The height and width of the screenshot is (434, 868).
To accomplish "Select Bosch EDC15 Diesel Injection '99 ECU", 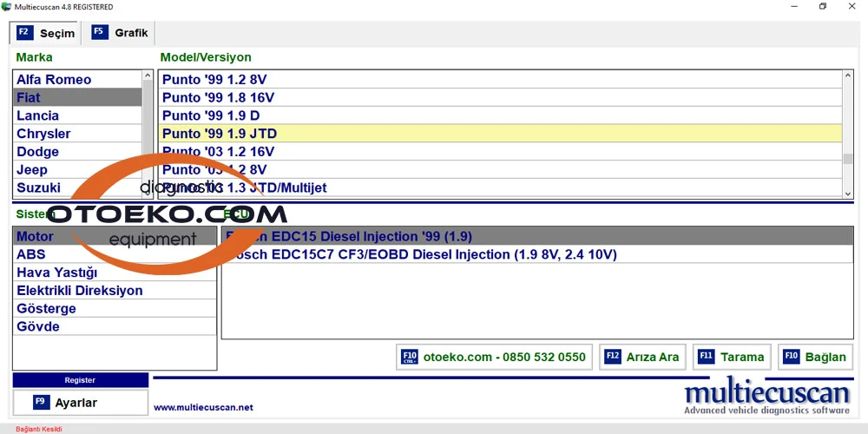I will tap(537, 236).
